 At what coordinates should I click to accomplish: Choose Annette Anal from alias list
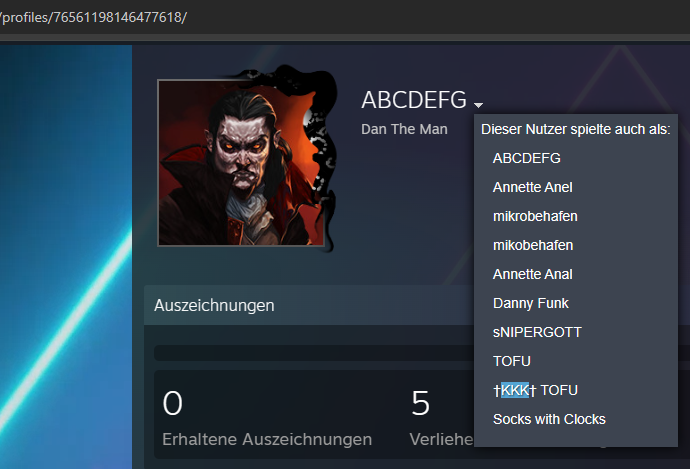click(532, 274)
